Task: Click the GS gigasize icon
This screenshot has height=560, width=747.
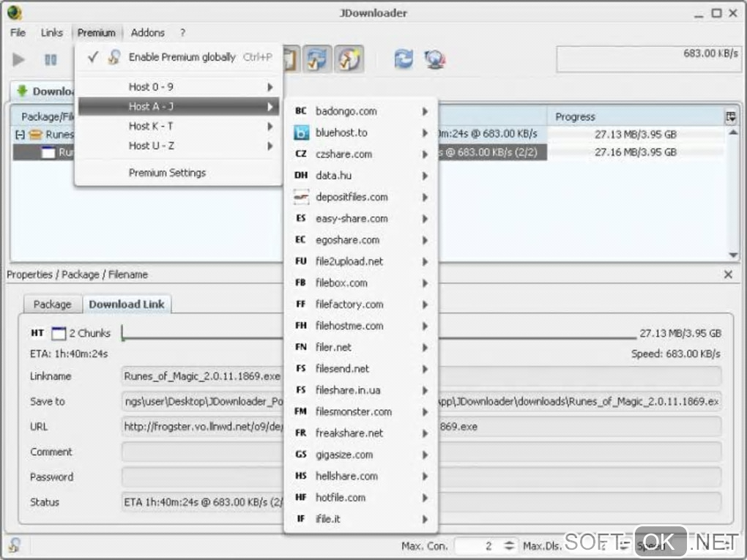Action: (300, 455)
